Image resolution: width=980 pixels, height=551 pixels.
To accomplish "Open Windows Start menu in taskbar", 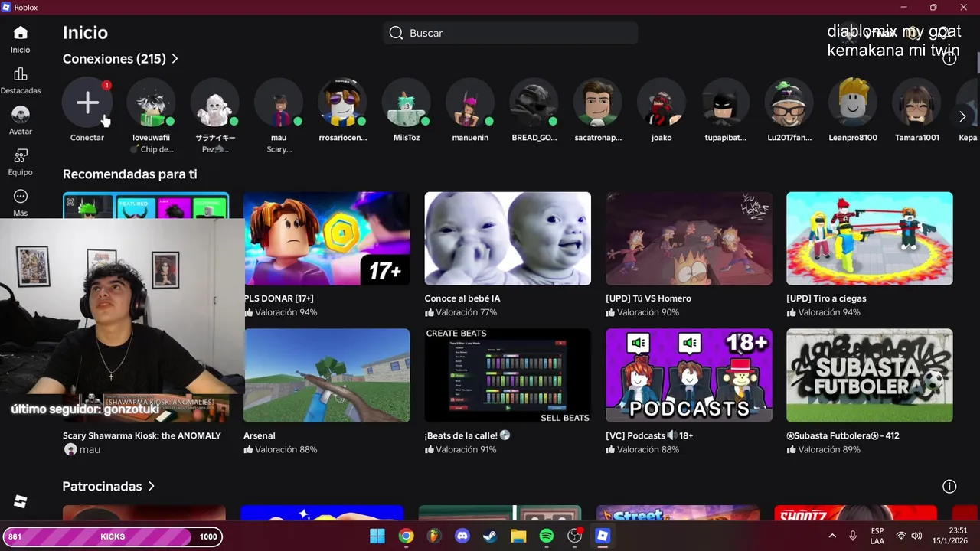I will click(x=377, y=536).
